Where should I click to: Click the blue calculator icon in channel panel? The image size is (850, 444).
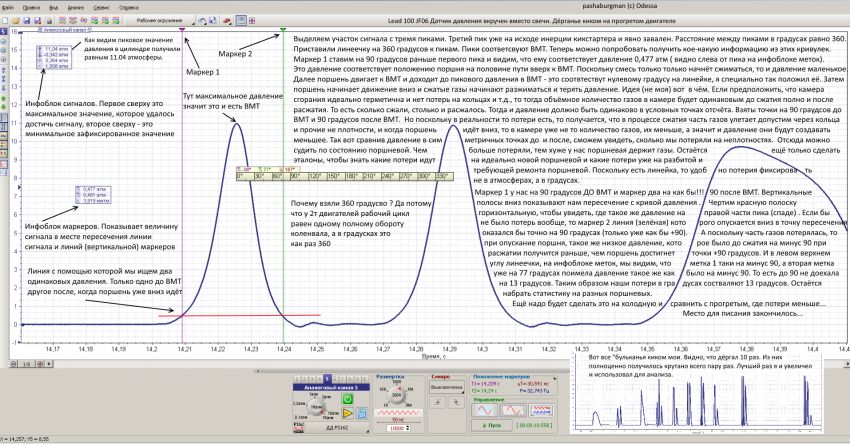click(362, 413)
